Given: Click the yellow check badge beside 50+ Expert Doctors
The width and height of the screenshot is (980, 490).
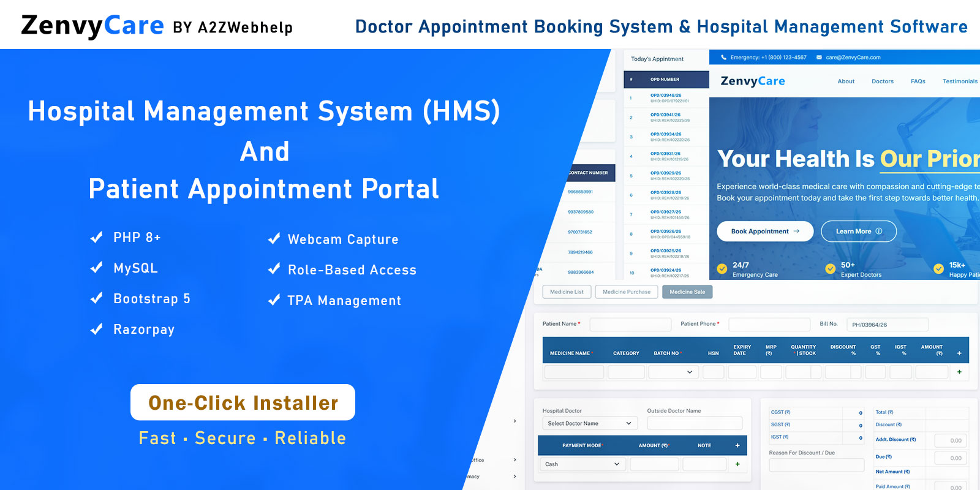Looking at the screenshot, I should click(x=831, y=268).
